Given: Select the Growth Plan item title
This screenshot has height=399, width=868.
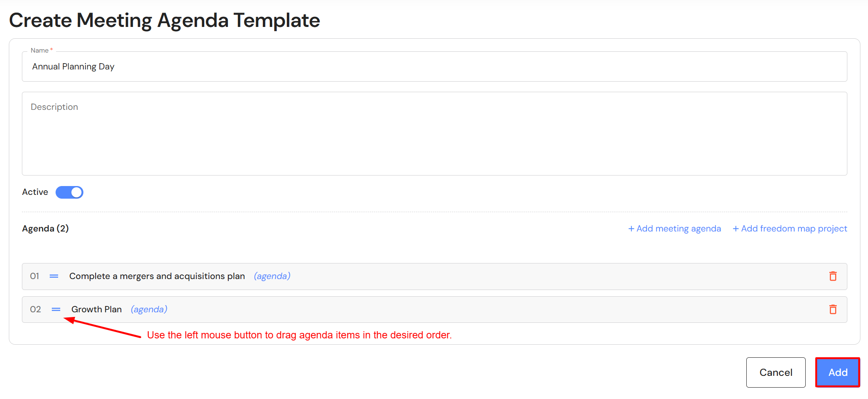Looking at the screenshot, I should [96, 309].
